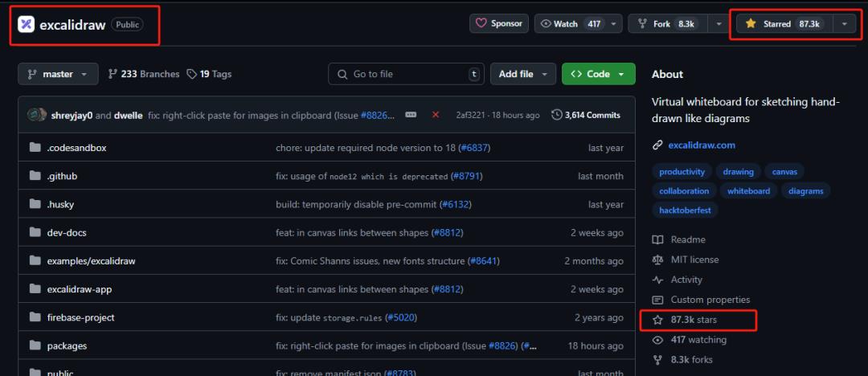The height and width of the screenshot is (376, 868).
Task: Open dwelle author profile link
Action: (x=129, y=115)
